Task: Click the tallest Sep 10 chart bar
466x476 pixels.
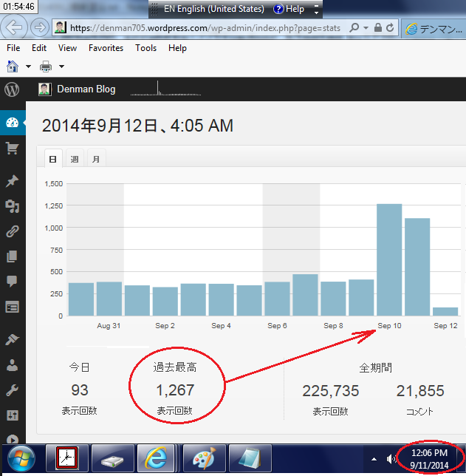Action: pos(389,260)
